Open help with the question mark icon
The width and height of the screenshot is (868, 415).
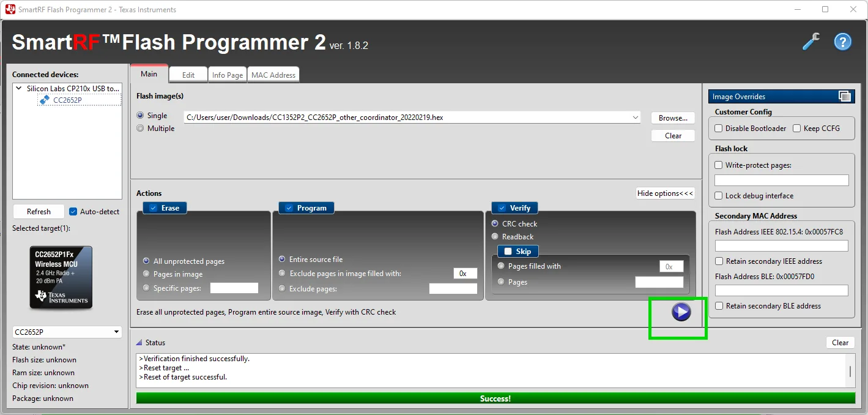[843, 42]
